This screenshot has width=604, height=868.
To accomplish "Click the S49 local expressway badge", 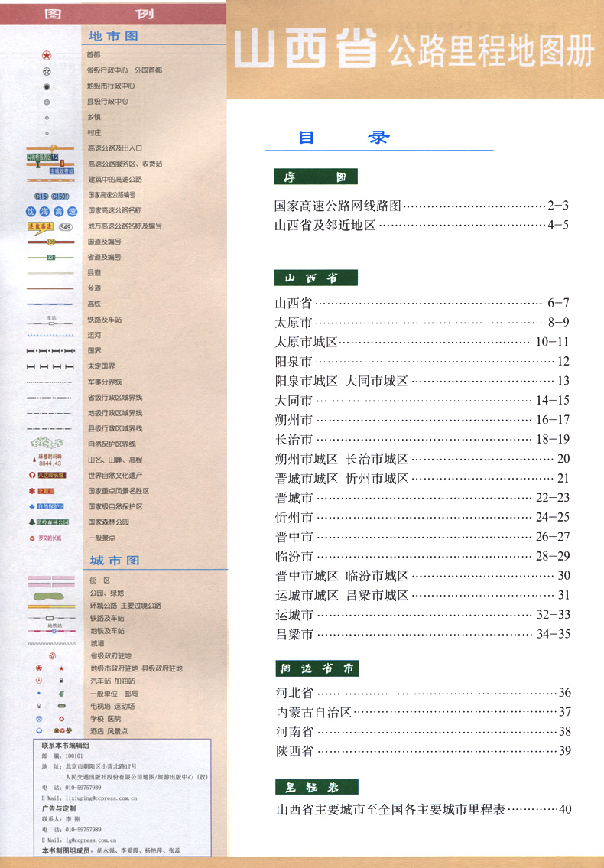I will (x=65, y=227).
